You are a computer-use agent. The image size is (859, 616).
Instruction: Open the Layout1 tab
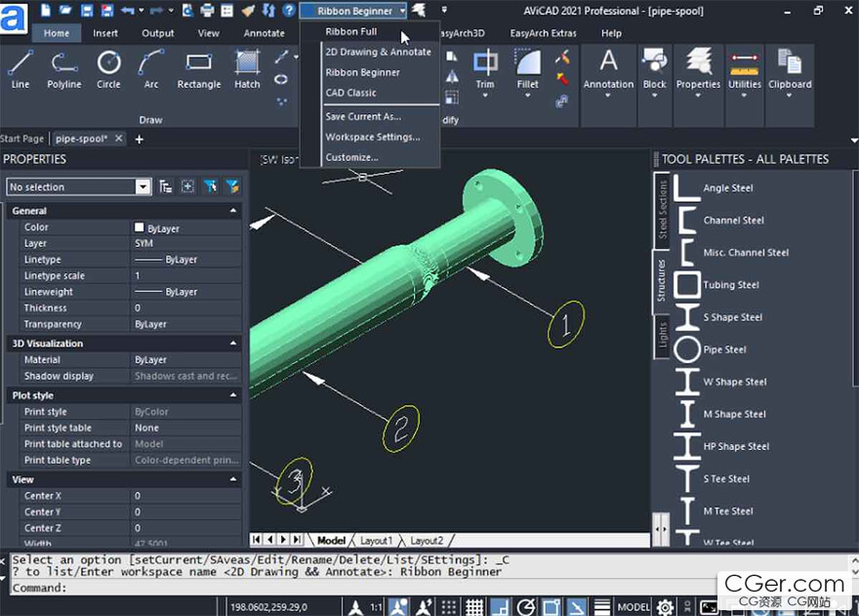(x=377, y=541)
